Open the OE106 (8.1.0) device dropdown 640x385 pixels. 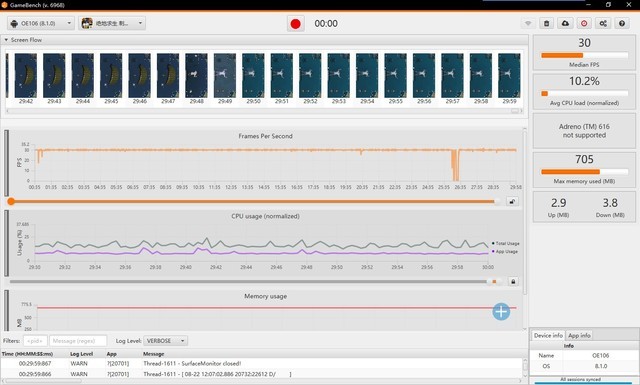coord(40,23)
